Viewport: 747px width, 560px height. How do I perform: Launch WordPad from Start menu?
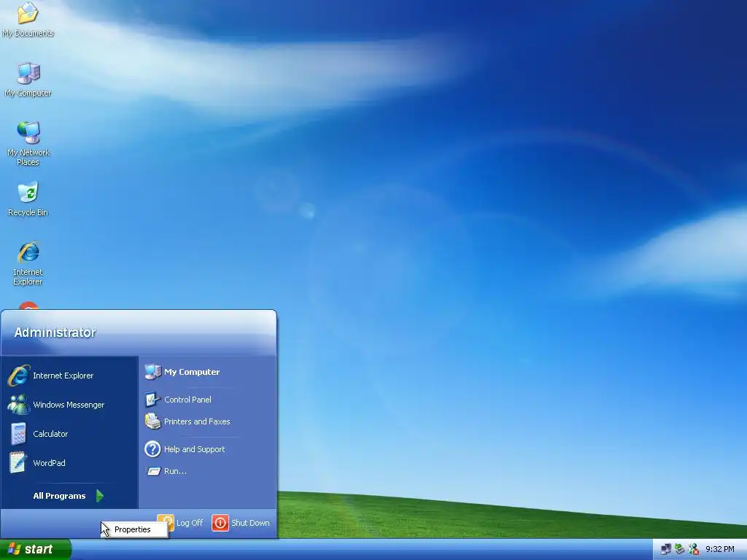pos(69,463)
